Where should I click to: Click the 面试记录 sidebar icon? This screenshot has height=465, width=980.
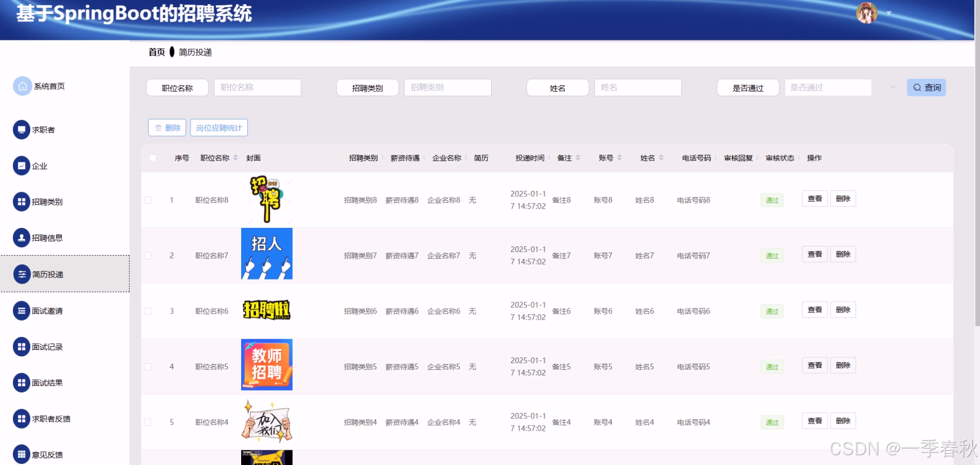click(x=22, y=347)
